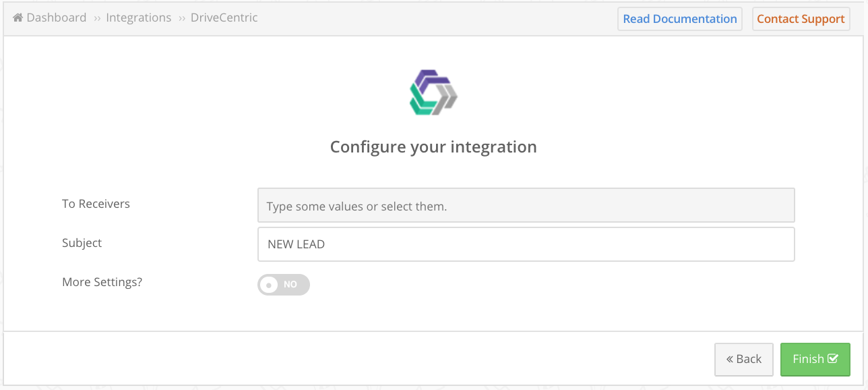
Task: Select the DriveCentric breadcrumb item
Action: click(x=224, y=18)
